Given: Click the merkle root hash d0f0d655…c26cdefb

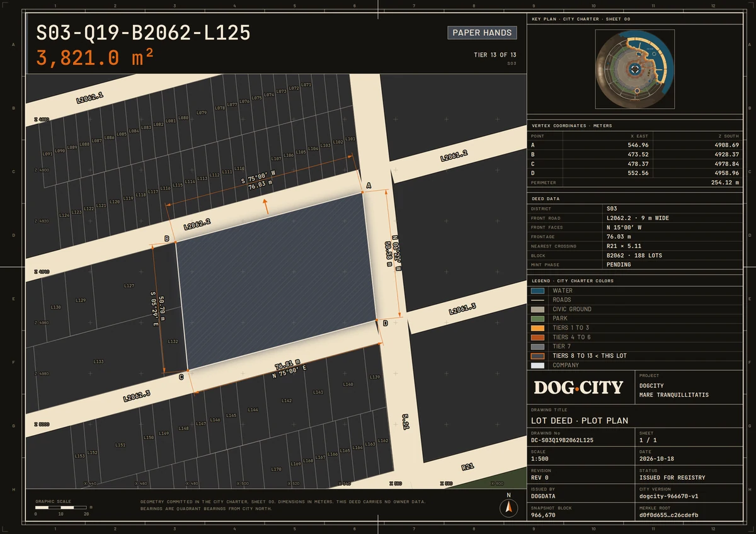Looking at the screenshot, I should [669, 514].
